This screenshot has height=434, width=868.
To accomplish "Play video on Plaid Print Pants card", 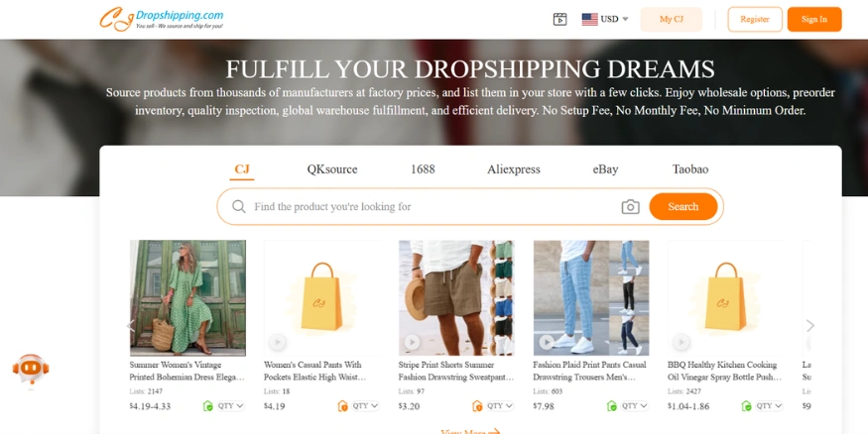I will [547, 342].
